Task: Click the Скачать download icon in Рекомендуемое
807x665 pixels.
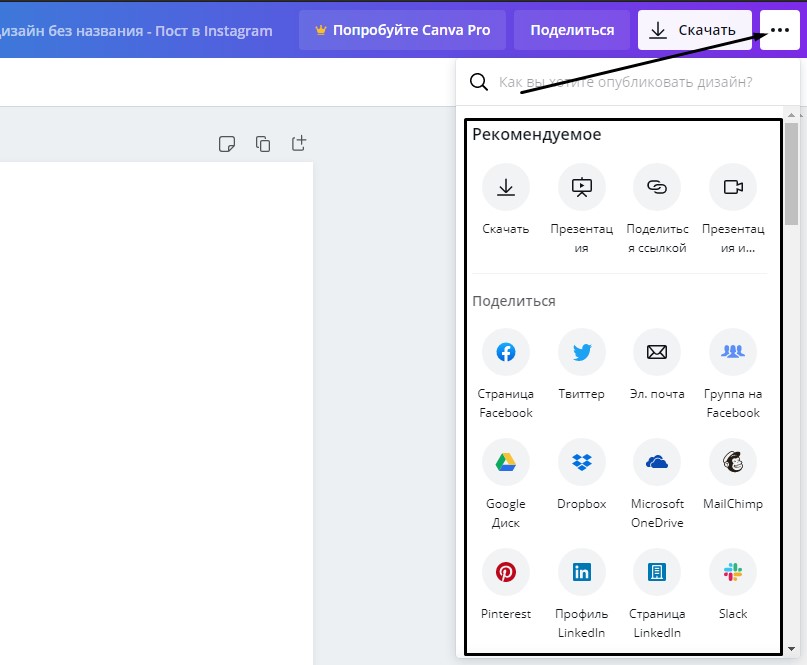Action: [505, 187]
